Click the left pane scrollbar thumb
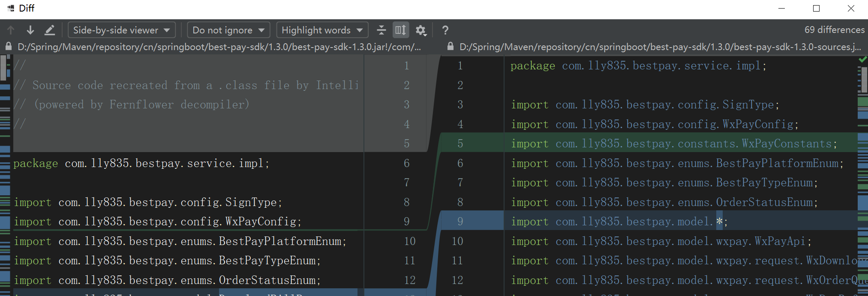868x296 pixels. click(3, 68)
